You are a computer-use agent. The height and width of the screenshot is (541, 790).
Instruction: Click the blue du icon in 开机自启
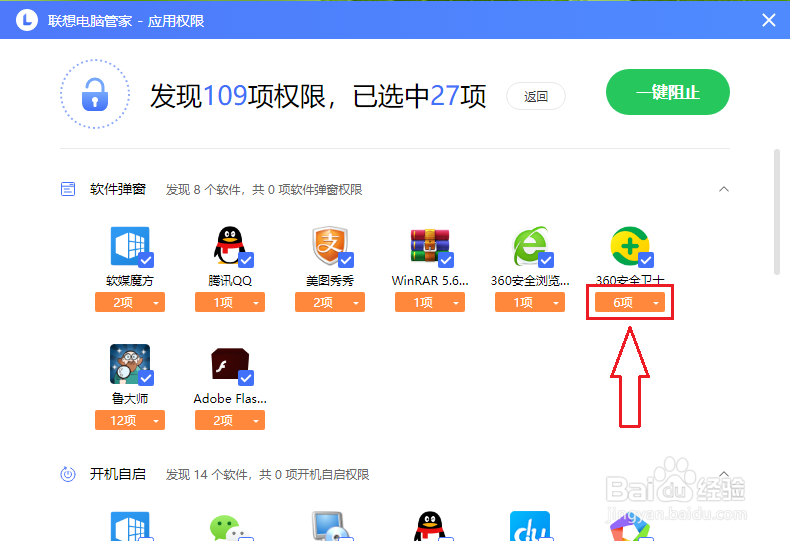coord(530,526)
